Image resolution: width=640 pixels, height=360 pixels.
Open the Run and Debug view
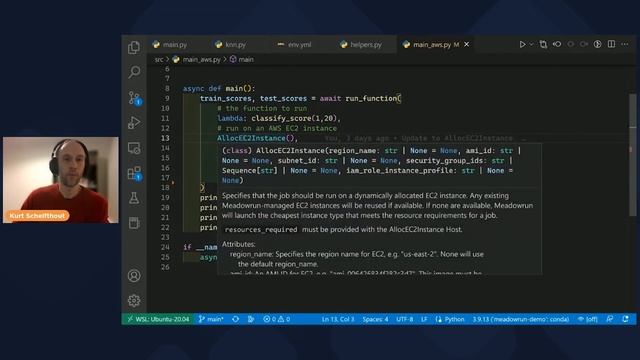click(x=134, y=122)
